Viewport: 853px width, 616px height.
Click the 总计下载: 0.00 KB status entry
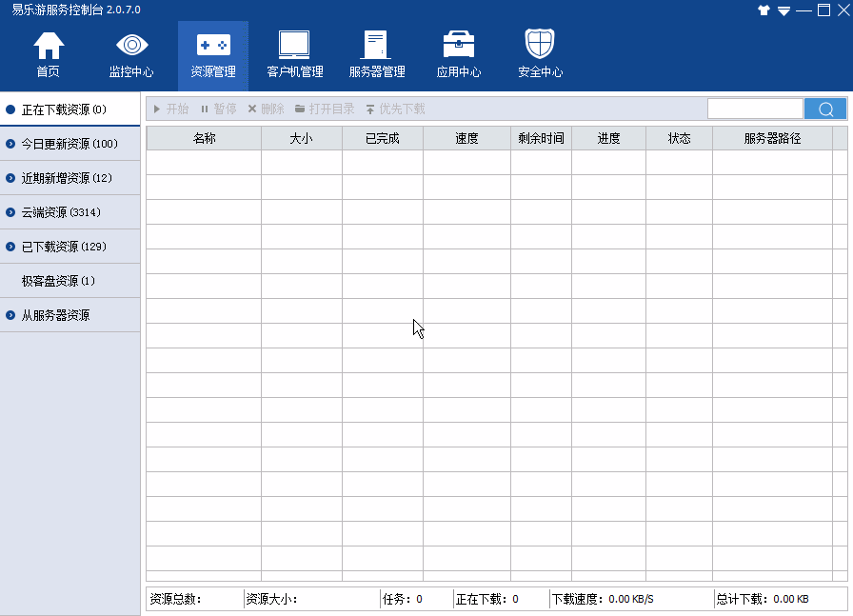tap(763, 599)
